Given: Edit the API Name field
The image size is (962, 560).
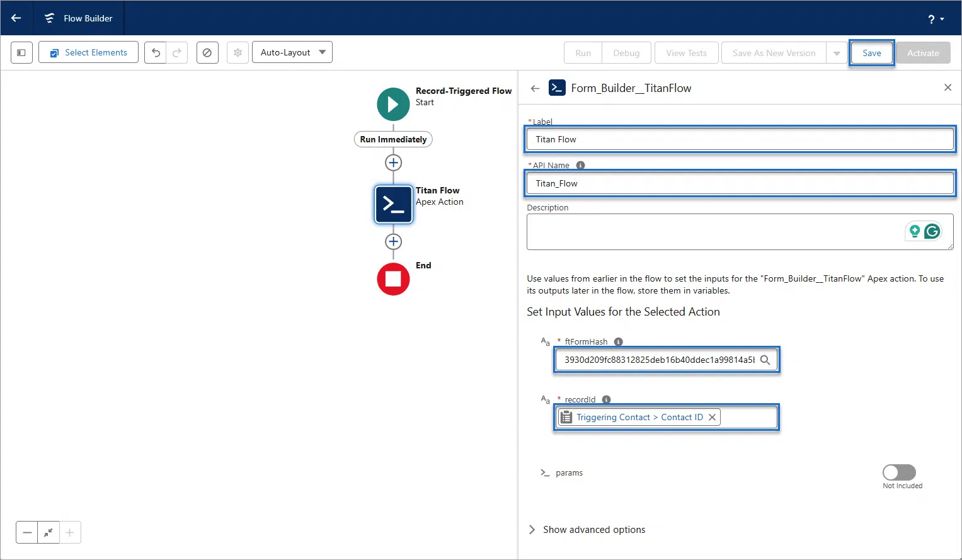Looking at the screenshot, I should pos(740,183).
